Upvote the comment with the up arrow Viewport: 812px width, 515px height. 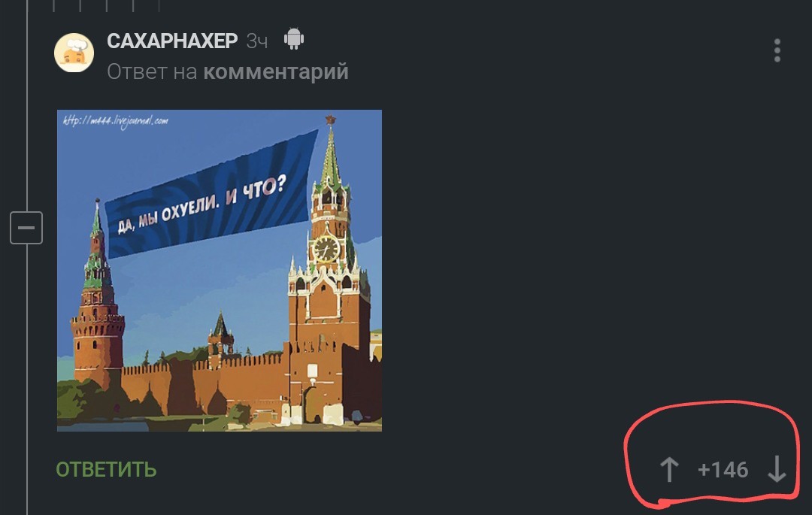coord(669,469)
